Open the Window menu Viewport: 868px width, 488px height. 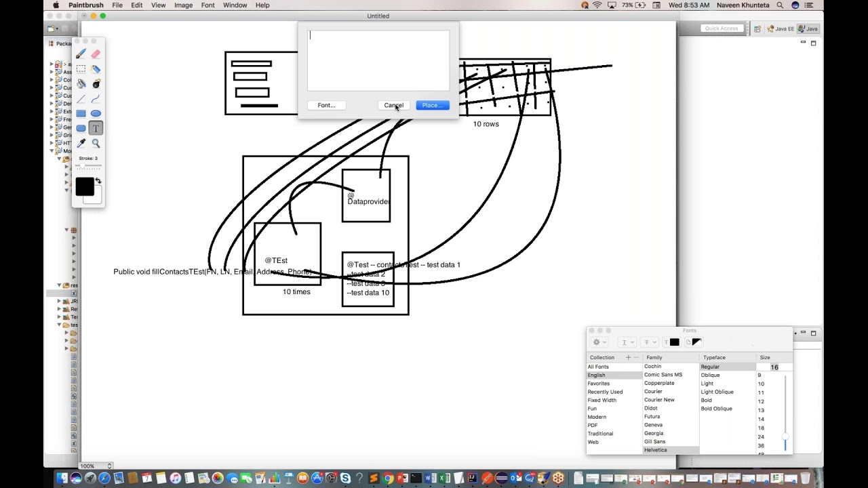coord(235,5)
